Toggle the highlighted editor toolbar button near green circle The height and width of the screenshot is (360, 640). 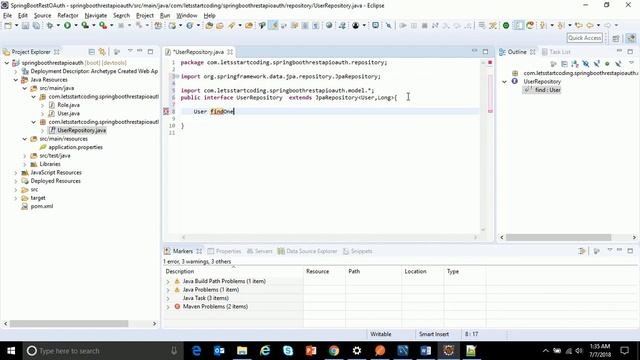coord(518,25)
